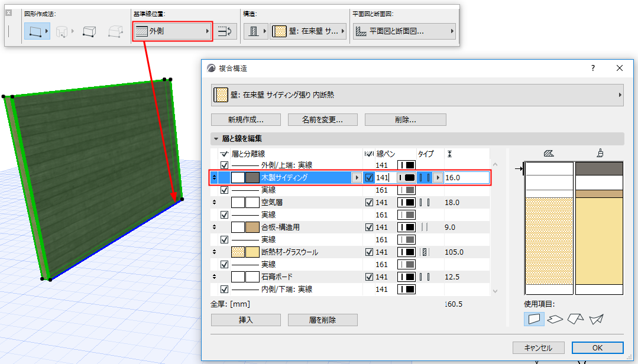Click the 線ペン column header
Image resolution: width=638 pixels, height=364 pixels.
click(386, 154)
